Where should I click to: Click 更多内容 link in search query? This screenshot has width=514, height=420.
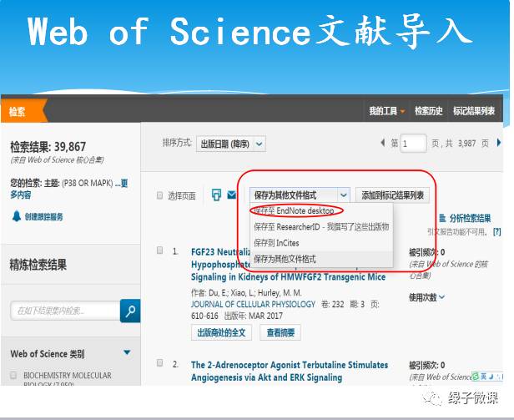pos(20,195)
